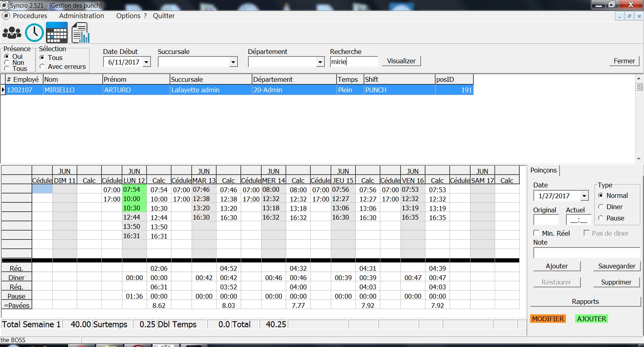Click into the Note text field
The width and height of the screenshot is (644, 347).
[586, 253]
